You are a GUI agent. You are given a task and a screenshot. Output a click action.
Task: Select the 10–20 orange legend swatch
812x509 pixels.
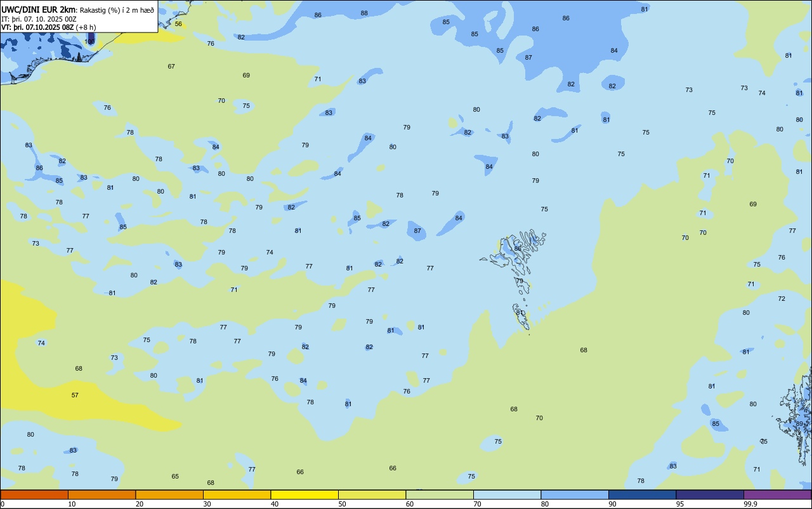(x=101, y=494)
